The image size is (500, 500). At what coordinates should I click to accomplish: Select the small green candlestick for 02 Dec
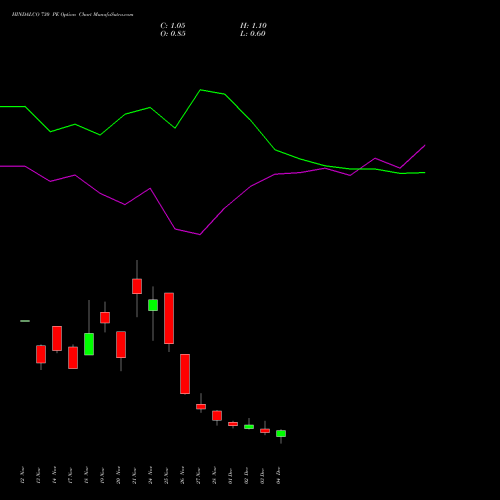pyautogui.click(x=249, y=427)
